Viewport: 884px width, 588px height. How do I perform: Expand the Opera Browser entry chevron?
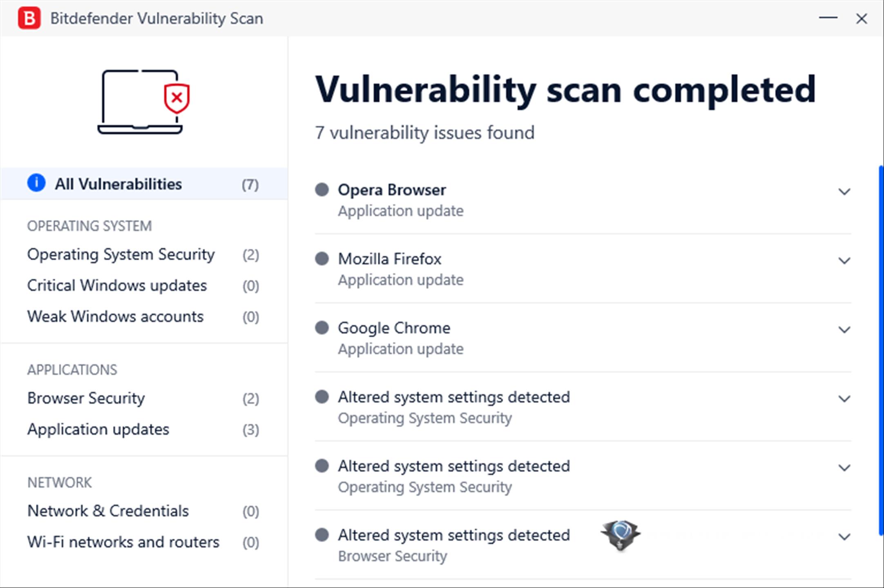844,192
